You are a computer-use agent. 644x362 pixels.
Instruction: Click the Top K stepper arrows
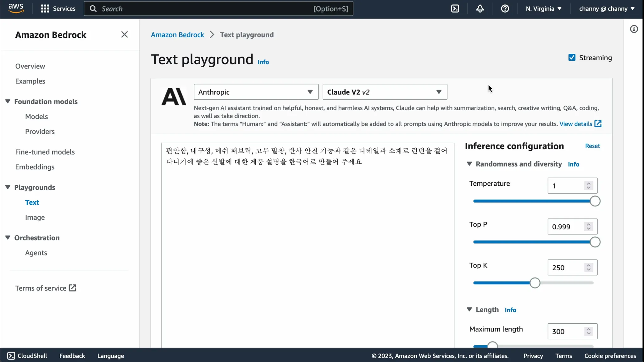pyautogui.click(x=589, y=267)
